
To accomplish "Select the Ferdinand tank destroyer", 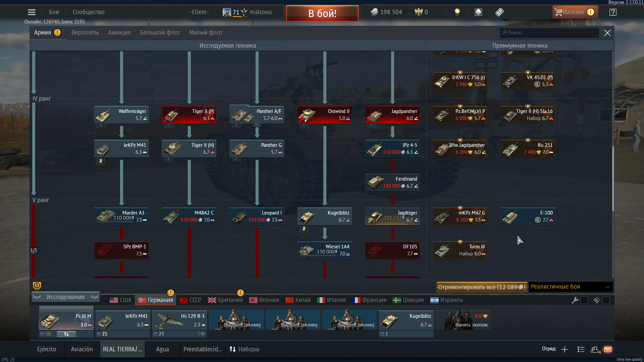I will click(x=392, y=182).
